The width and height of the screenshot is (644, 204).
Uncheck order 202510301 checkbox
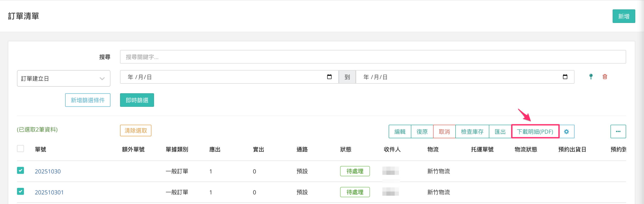click(x=21, y=191)
